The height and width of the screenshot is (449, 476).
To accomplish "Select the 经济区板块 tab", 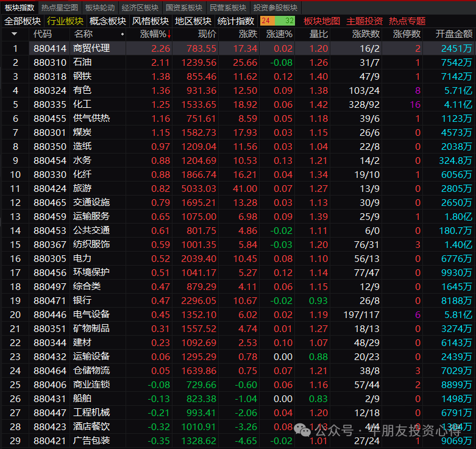I will 140,7.
